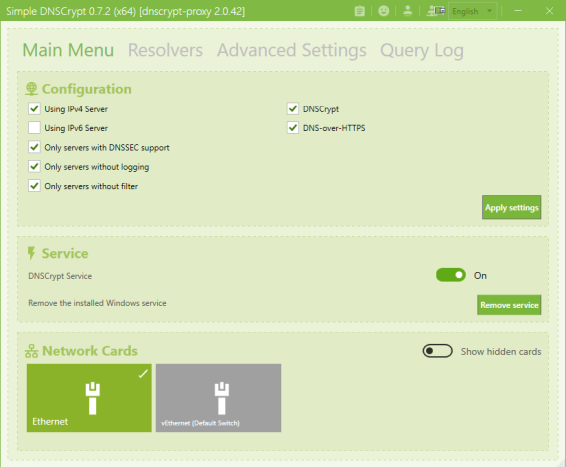
Task: Switch to the Resolvers tab
Action: click(x=165, y=50)
